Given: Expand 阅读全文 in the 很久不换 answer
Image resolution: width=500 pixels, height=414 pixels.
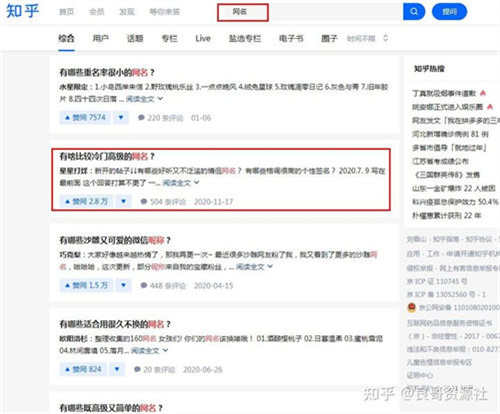Looking at the screenshot, I should (149, 350).
